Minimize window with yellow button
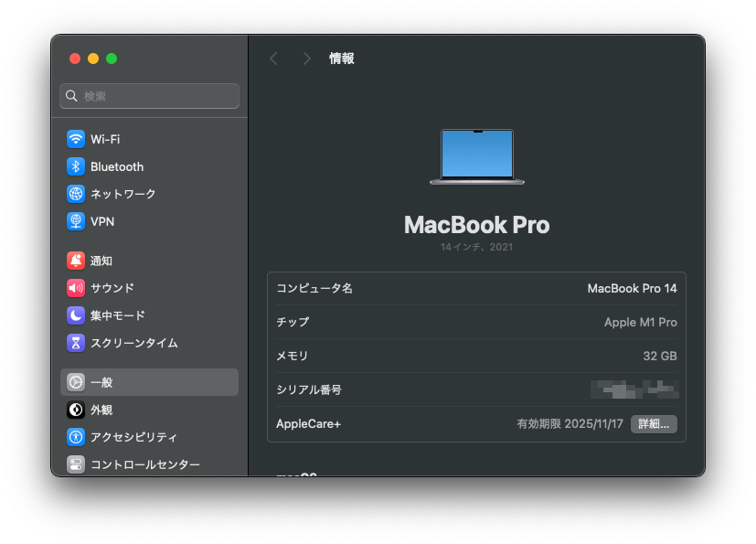This screenshot has height=544, width=756. pyautogui.click(x=93, y=59)
